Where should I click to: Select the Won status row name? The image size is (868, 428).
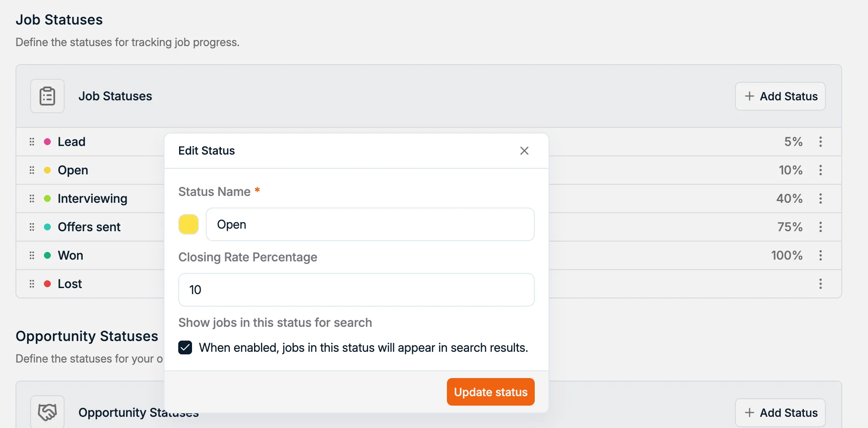pyautogui.click(x=71, y=255)
